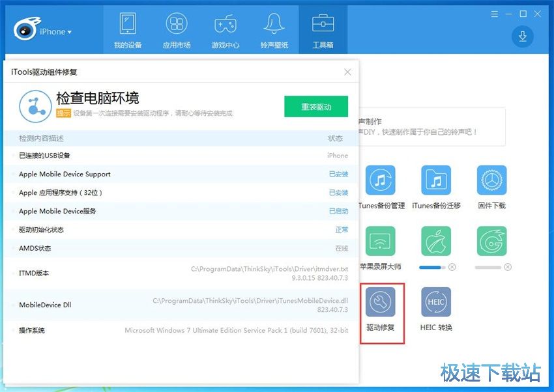Select Apple 应用程序支持（32位）row

click(x=181, y=193)
